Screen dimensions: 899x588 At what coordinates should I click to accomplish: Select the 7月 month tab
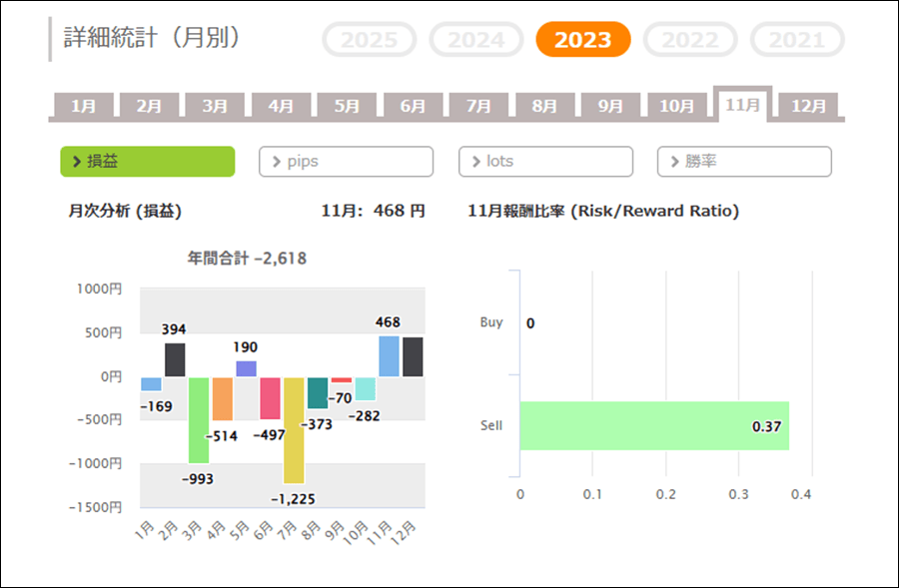(477, 106)
